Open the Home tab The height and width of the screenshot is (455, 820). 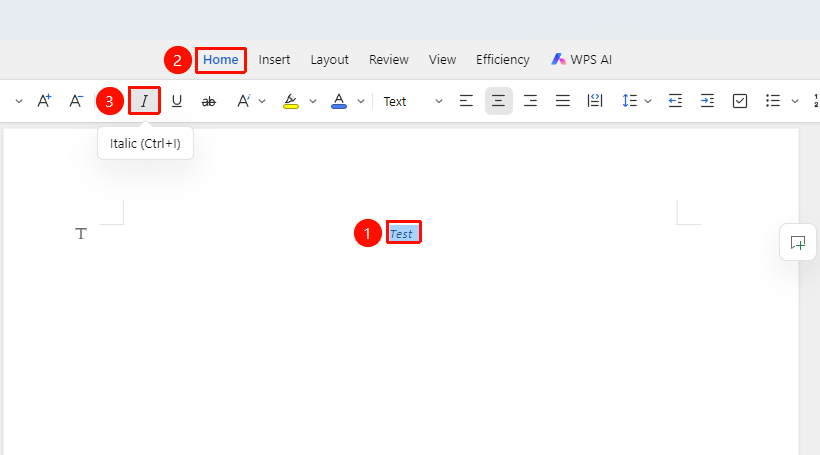[221, 60]
